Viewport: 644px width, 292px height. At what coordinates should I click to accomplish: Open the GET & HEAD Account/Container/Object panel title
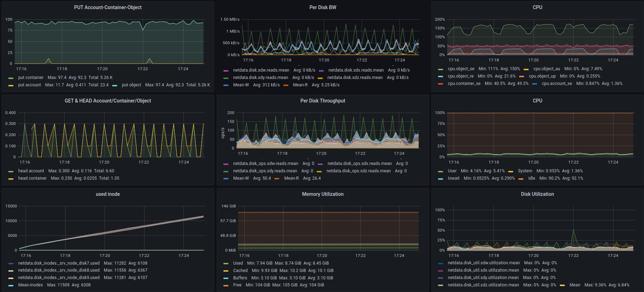click(x=108, y=101)
